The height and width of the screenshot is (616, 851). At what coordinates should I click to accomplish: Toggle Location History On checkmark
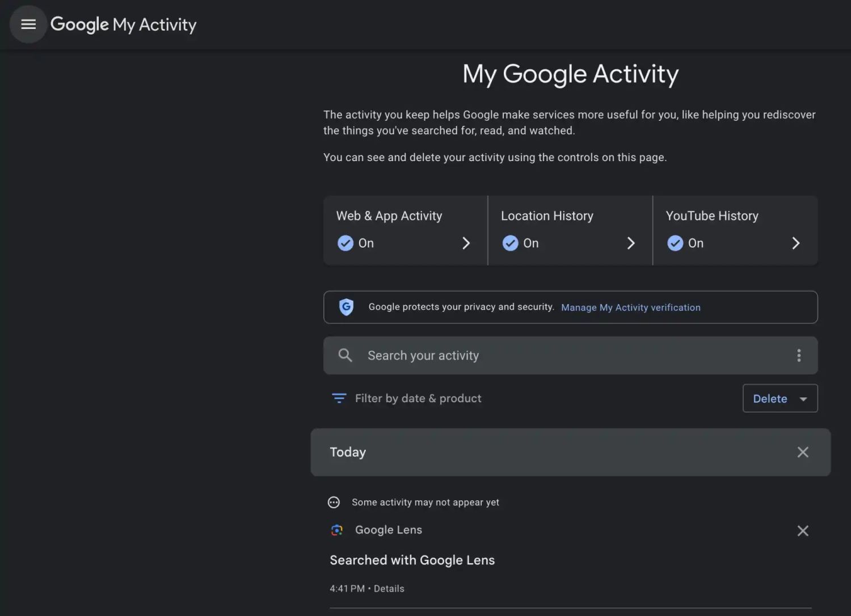pos(510,243)
